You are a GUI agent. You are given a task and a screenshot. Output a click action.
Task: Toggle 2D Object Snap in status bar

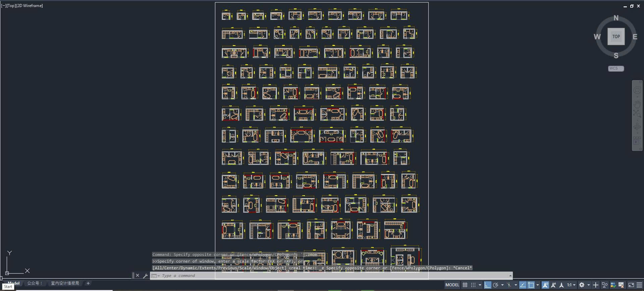click(x=531, y=285)
